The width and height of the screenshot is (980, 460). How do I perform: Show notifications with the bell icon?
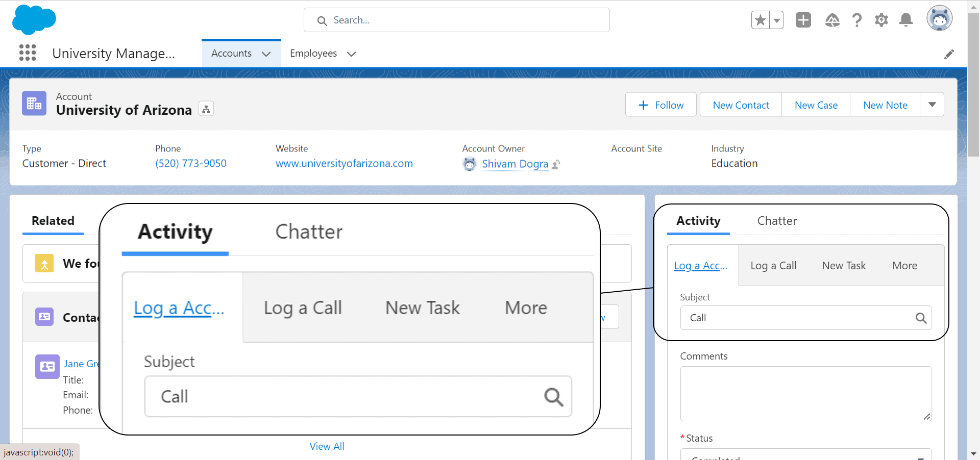pos(906,20)
